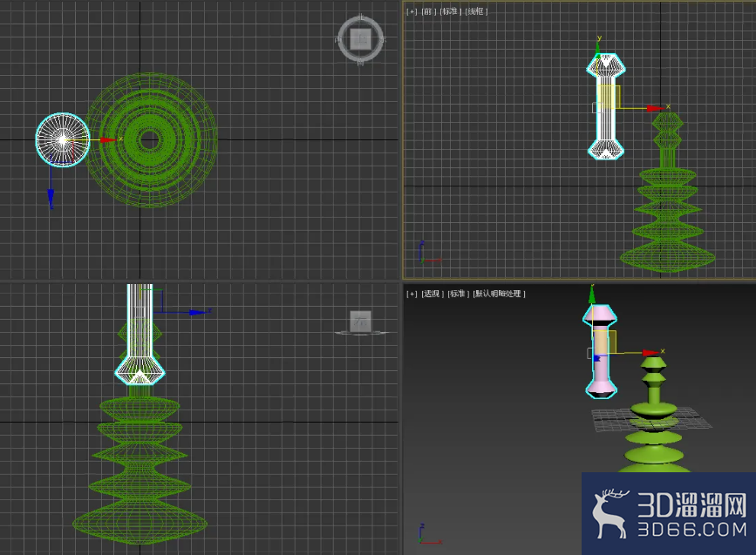Click the yellow plane handle in Perspective viewport
The height and width of the screenshot is (555, 756).
(x=611, y=342)
